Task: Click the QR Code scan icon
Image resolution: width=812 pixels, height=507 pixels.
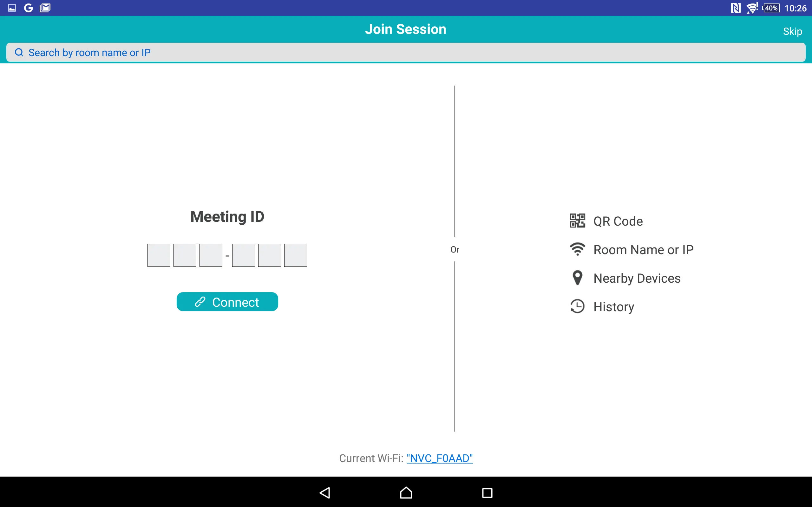Action: point(576,221)
